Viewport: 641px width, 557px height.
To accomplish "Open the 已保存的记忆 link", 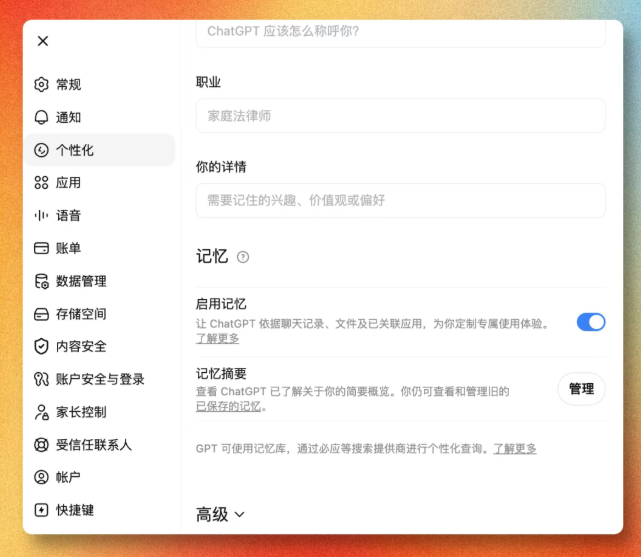I will (x=229, y=407).
